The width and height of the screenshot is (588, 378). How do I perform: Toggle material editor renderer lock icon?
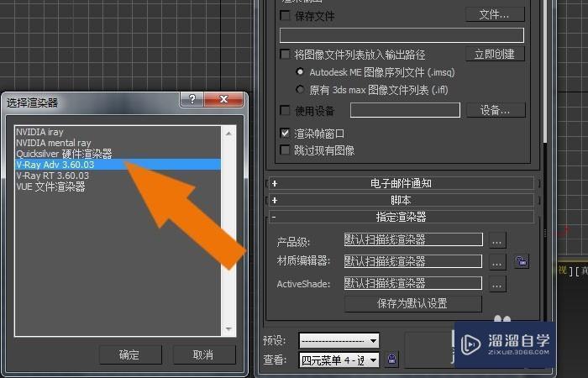[x=522, y=261]
